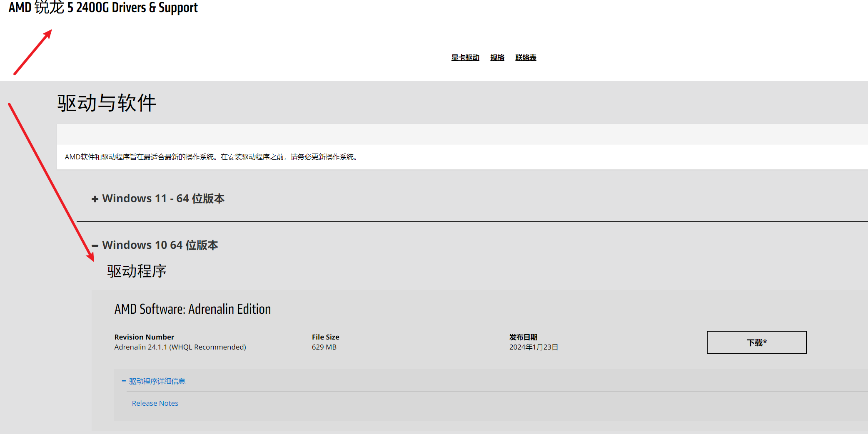Click the minus icon beside Windows 10
The width and height of the screenshot is (868, 434).
[95, 246]
